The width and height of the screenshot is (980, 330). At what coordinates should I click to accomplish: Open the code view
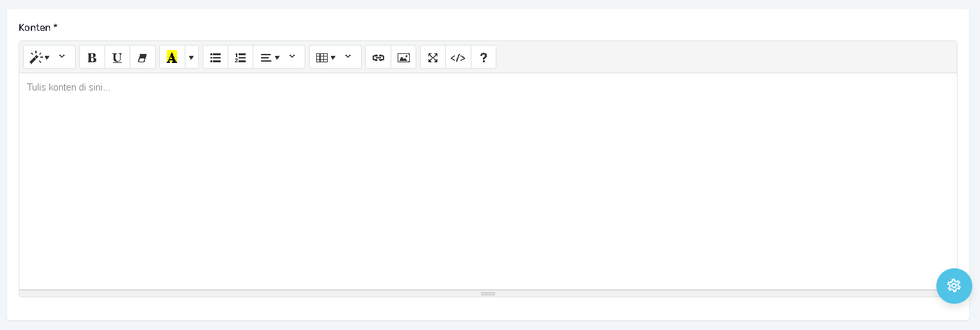click(458, 57)
